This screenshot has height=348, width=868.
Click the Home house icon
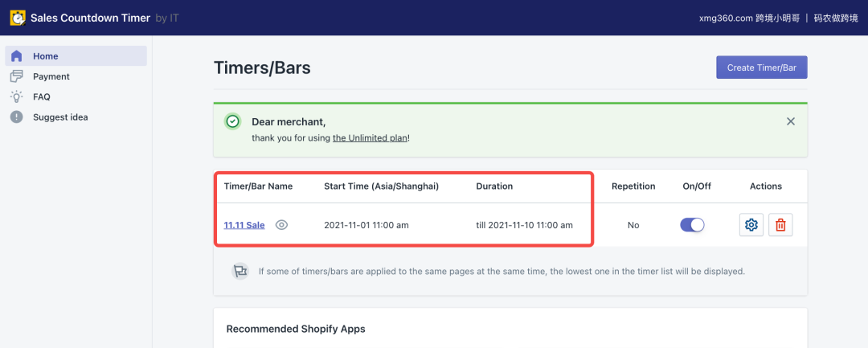coord(17,56)
